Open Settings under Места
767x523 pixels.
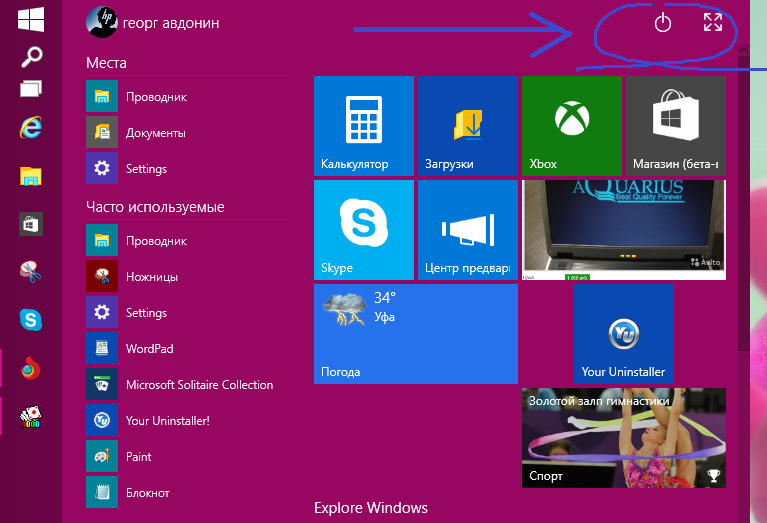click(188, 168)
